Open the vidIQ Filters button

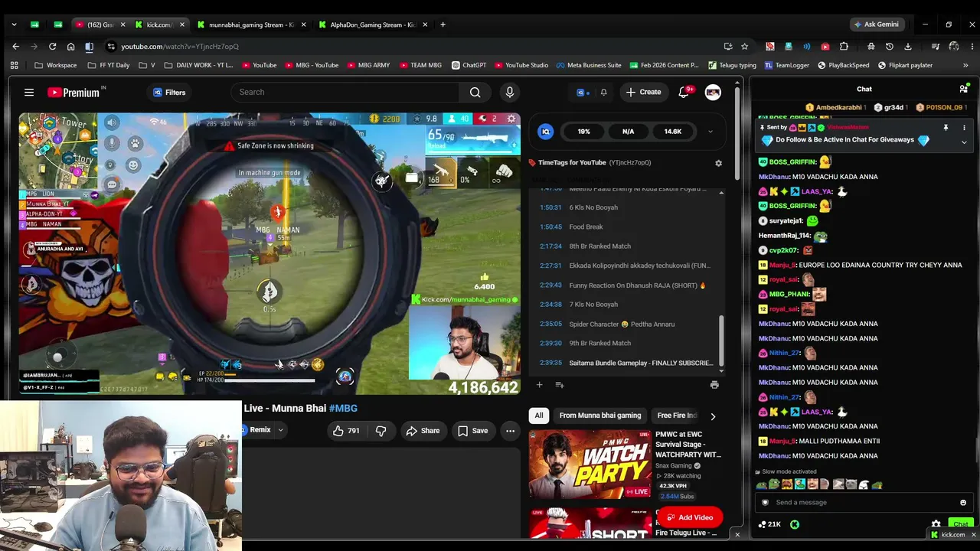[x=169, y=93]
